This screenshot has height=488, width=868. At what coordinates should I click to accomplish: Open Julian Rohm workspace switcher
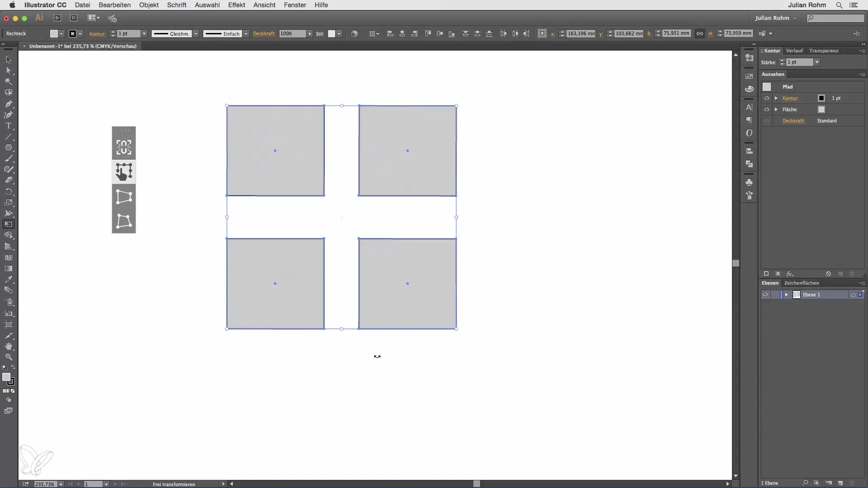[x=775, y=18]
